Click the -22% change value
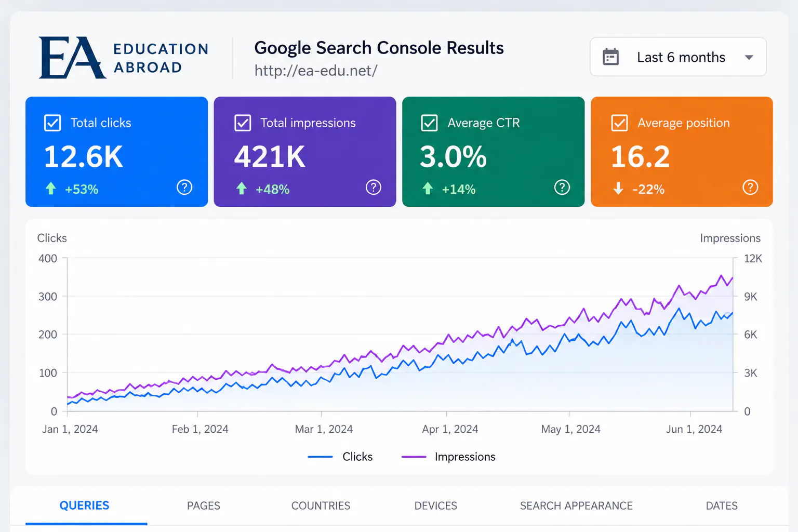This screenshot has width=798, height=532. 648,189
